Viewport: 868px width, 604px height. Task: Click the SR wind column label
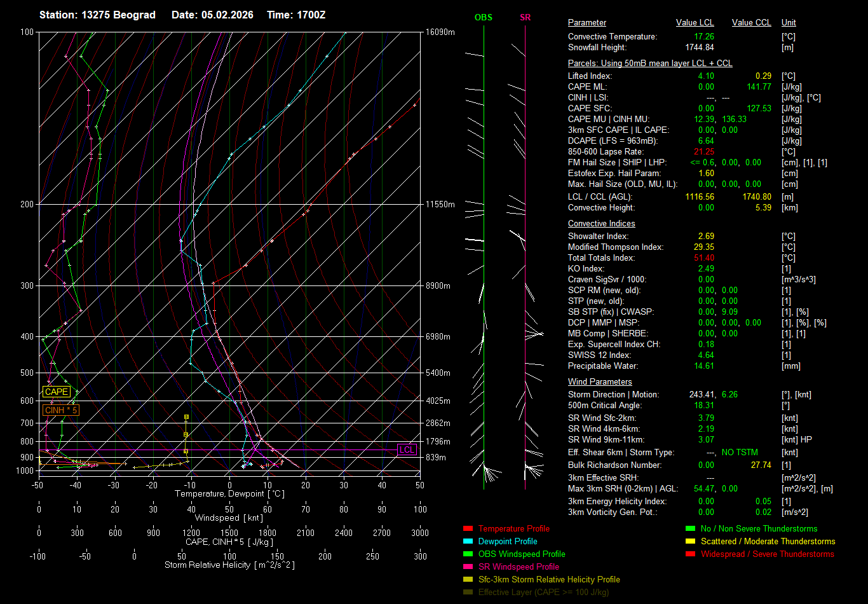525,18
